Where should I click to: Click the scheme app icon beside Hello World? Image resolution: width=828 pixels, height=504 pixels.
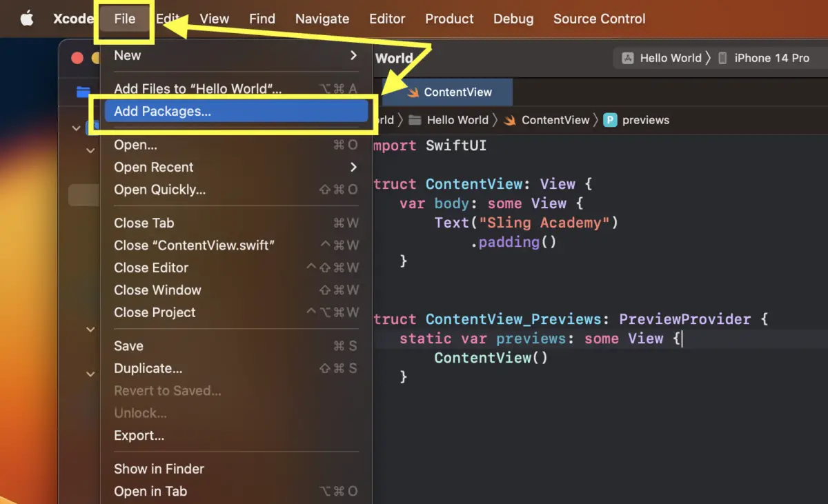pos(628,58)
